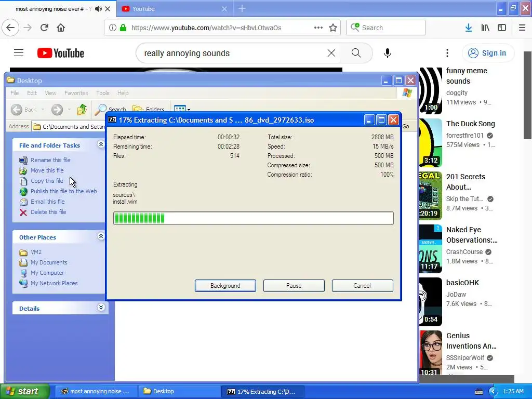
Task: Open My Documents in Other Places
Action: pos(49,262)
